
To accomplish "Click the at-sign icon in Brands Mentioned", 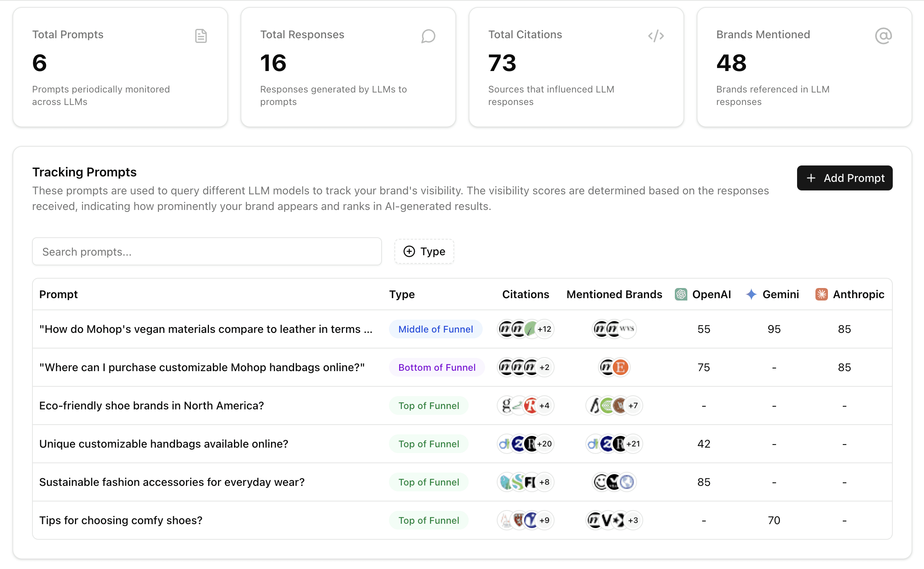I will pos(883,36).
